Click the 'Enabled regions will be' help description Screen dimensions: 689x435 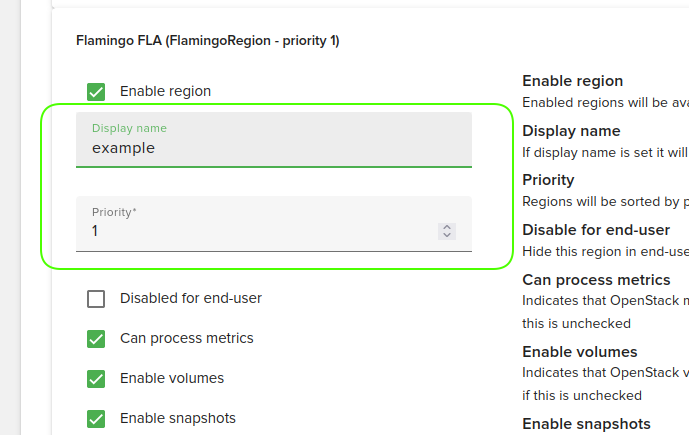coord(605,102)
